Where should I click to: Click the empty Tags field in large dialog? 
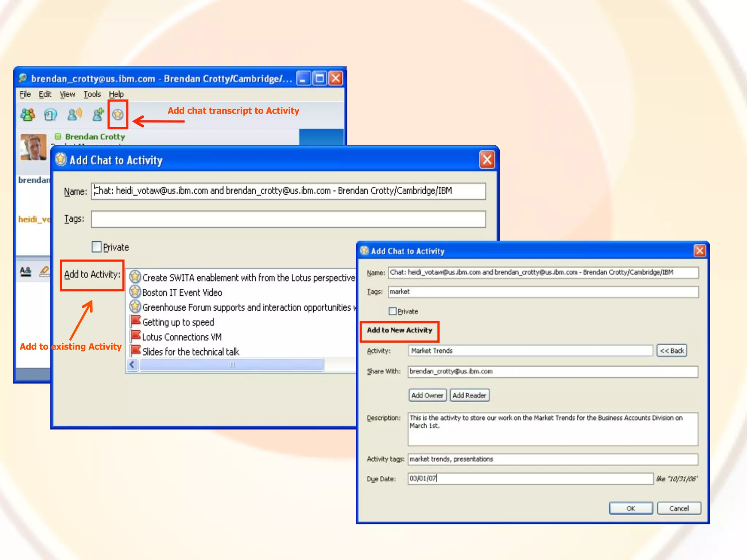click(x=288, y=219)
